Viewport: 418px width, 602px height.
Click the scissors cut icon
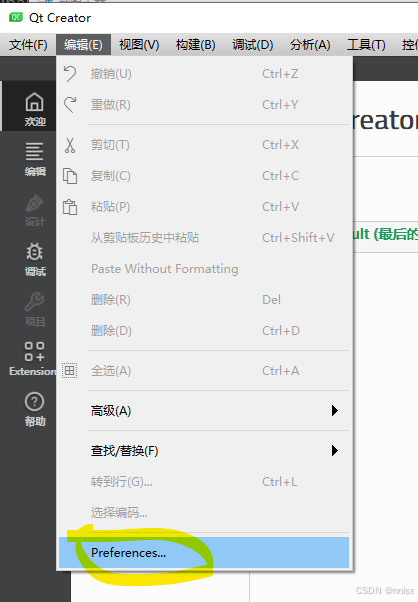coord(70,145)
